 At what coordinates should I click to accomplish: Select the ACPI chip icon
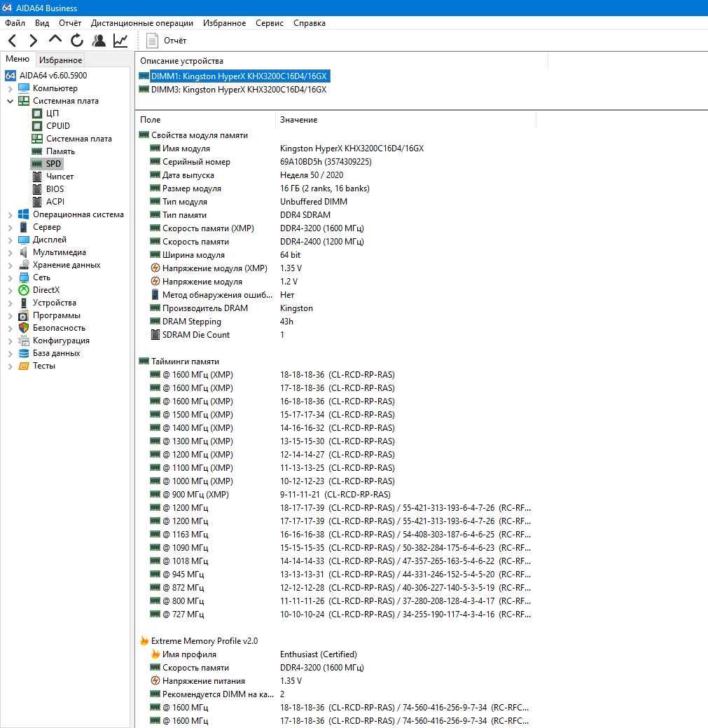tap(37, 202)
